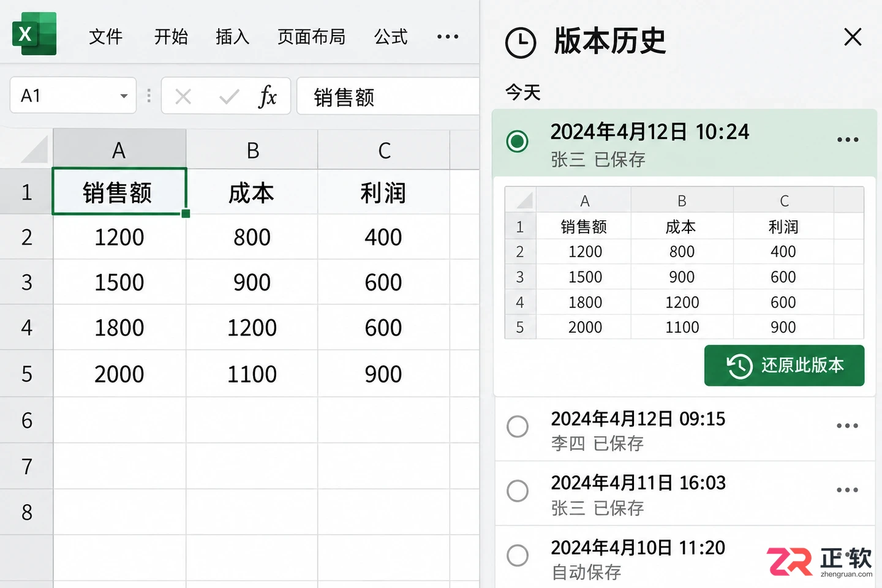Click the Excel application logo icon
The width and height of the screenshot is (882, 588).
point(34,34)
